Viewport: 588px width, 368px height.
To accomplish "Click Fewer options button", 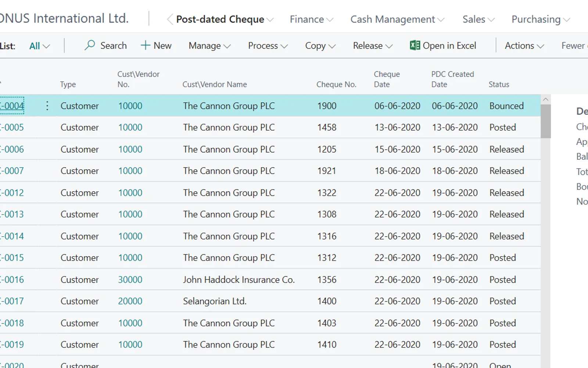I will click(574, 46).
